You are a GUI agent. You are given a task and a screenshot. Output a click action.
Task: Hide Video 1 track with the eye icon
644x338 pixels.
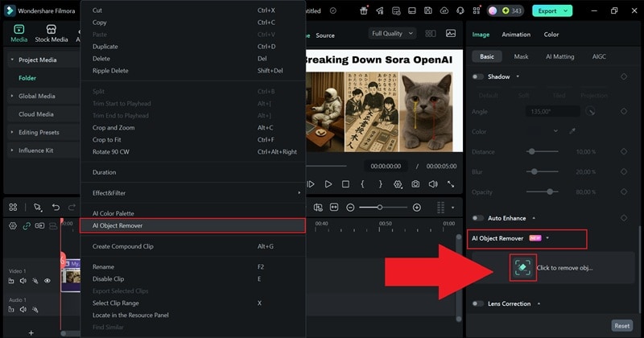tap(47, 281)
